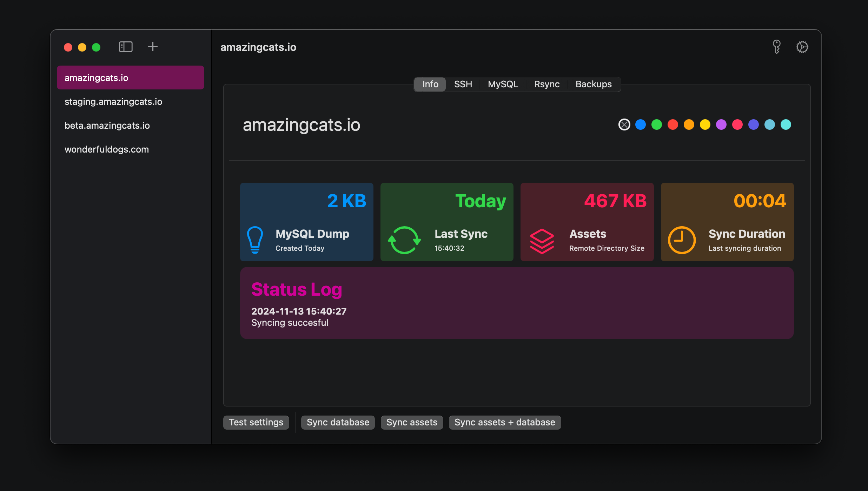Select staging.amazingcats.io in the sidebar

tap(130, 102)
